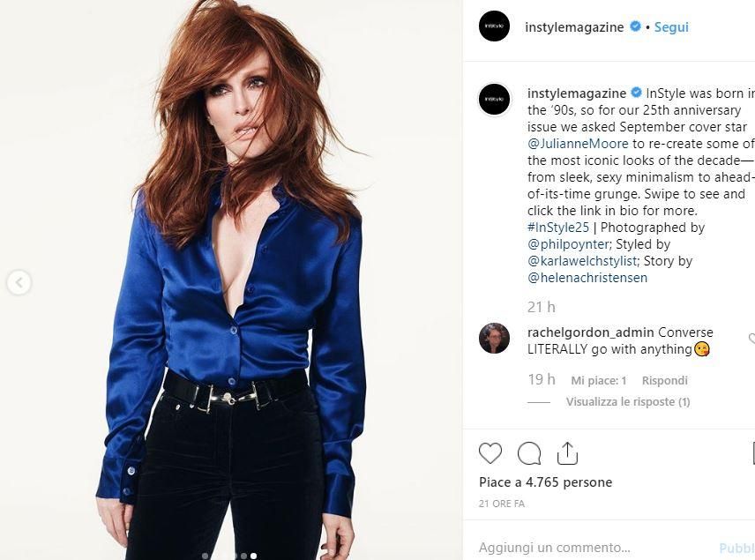Go to the previous photo in the carousel
The width and height of the screenshot is (755, 560).
coord(19,283)
